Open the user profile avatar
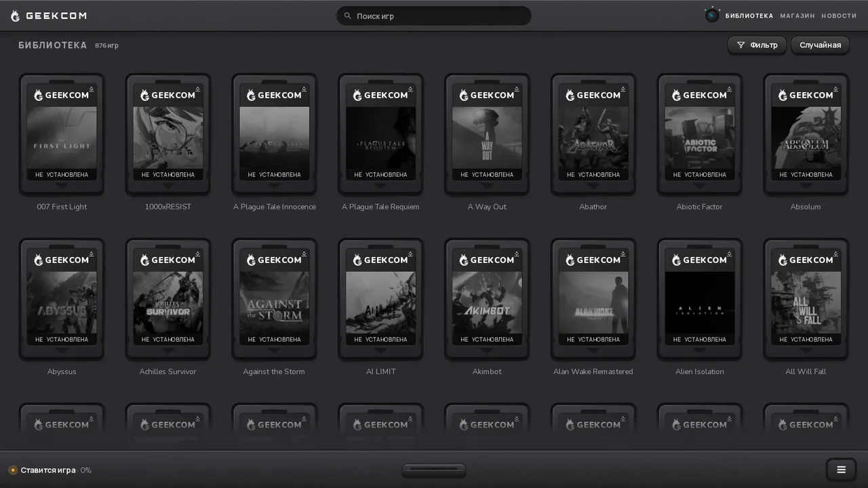This screenshot has height=488, width=868. click(x=712, y=15)
